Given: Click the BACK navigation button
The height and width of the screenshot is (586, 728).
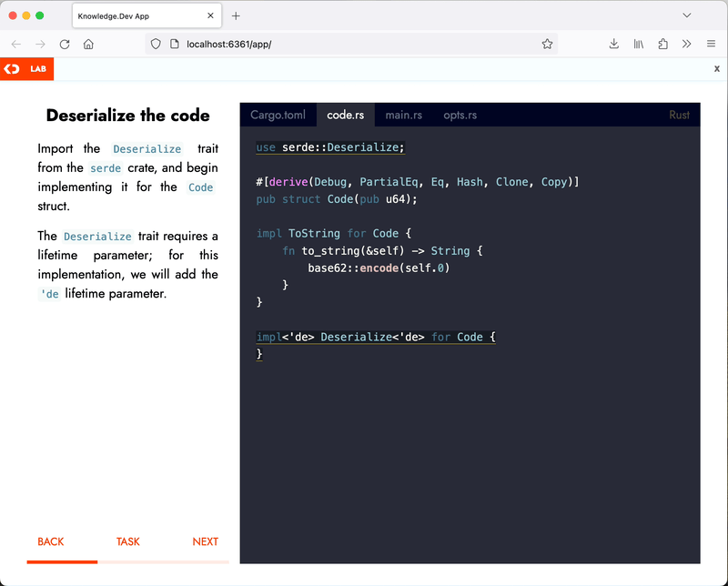Looking at the screenshot, I should tap(51, 541).
